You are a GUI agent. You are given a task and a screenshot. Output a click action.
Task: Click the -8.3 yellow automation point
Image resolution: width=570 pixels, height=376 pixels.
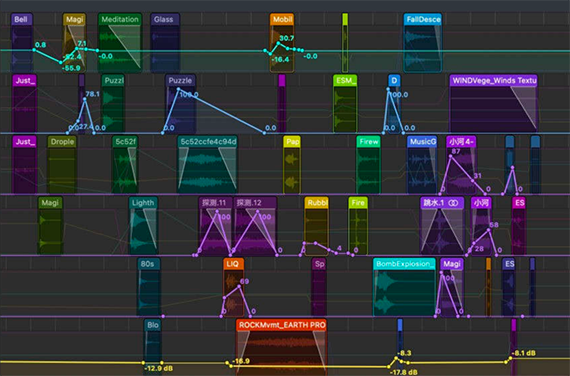[396, 359]
